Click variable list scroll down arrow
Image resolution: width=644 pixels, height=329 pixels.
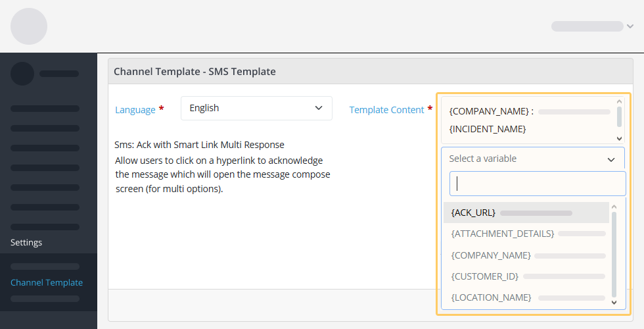[614, 302]
